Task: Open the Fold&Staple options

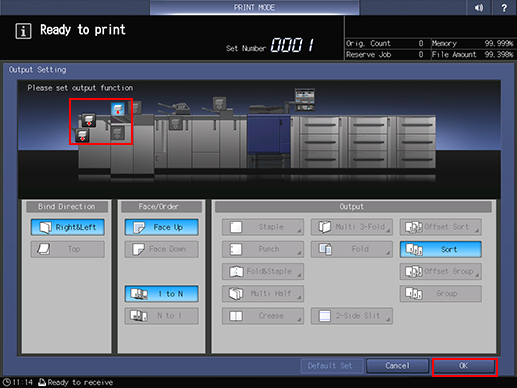Action: [x=263, y=271]
